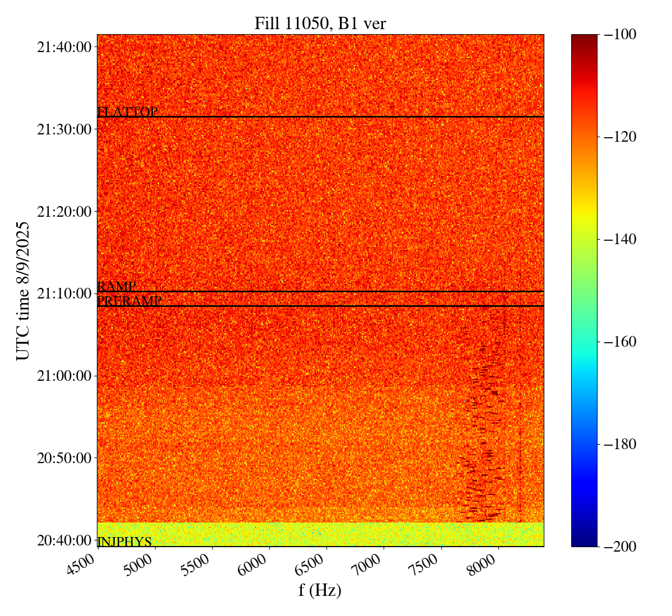
Task: Click the "f (Hz)" x-axis label
Action: (320, 590)
